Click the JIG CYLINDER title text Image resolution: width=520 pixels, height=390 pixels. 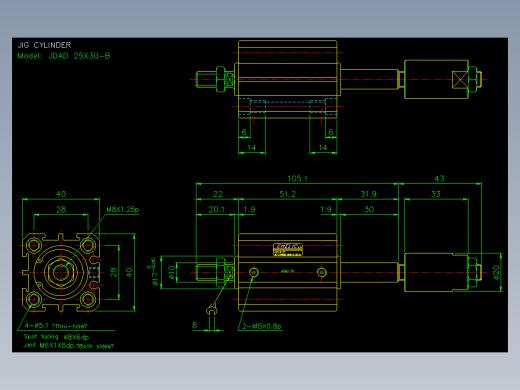point(44,45)
